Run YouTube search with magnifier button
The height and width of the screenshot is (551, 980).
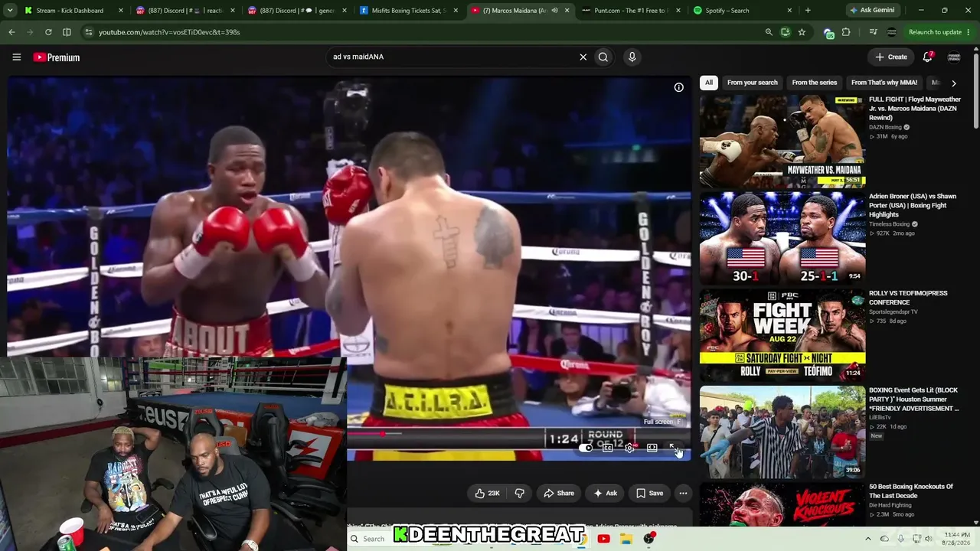pyautogui.click(x=603, y=57)
